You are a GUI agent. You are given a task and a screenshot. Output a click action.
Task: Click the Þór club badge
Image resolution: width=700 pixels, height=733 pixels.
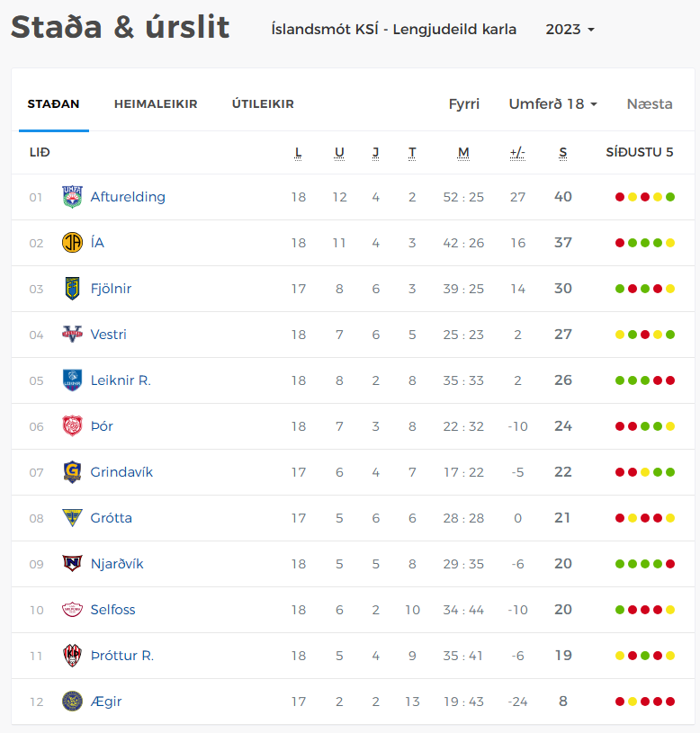point(72,426)
